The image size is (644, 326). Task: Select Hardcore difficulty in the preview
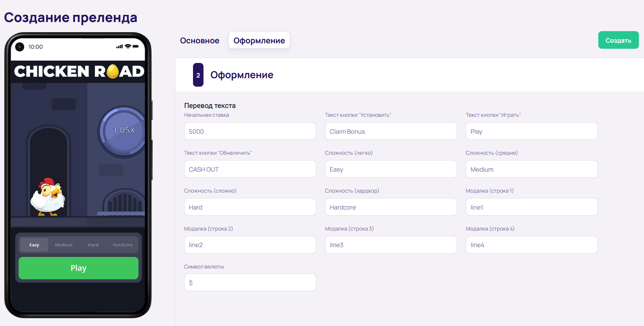click(123, 244)
